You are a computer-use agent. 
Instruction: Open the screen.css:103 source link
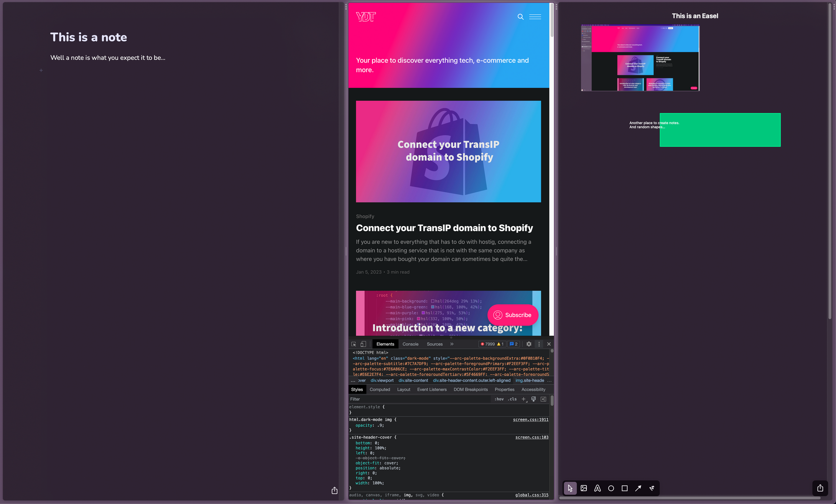(x=532, y=437)
